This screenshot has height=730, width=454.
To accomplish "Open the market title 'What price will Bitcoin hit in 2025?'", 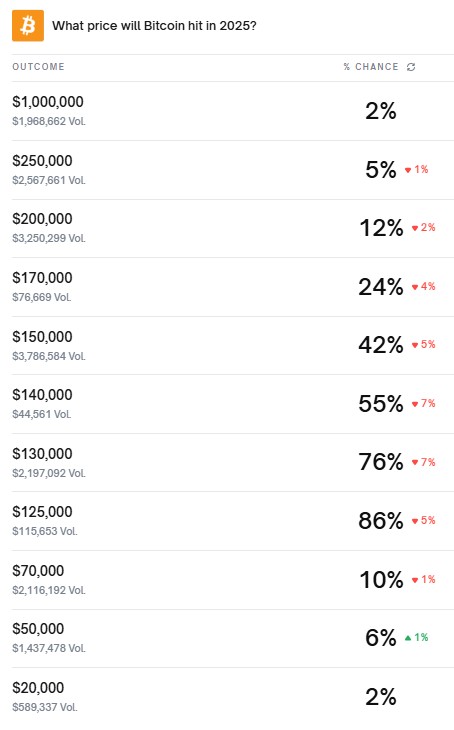I will coord(154,26).
